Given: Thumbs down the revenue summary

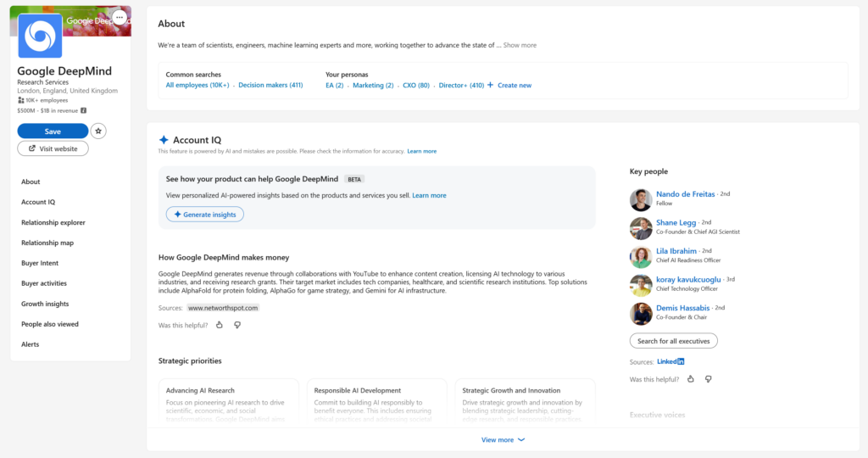Looking at the screenshot, I should [237, 325].
